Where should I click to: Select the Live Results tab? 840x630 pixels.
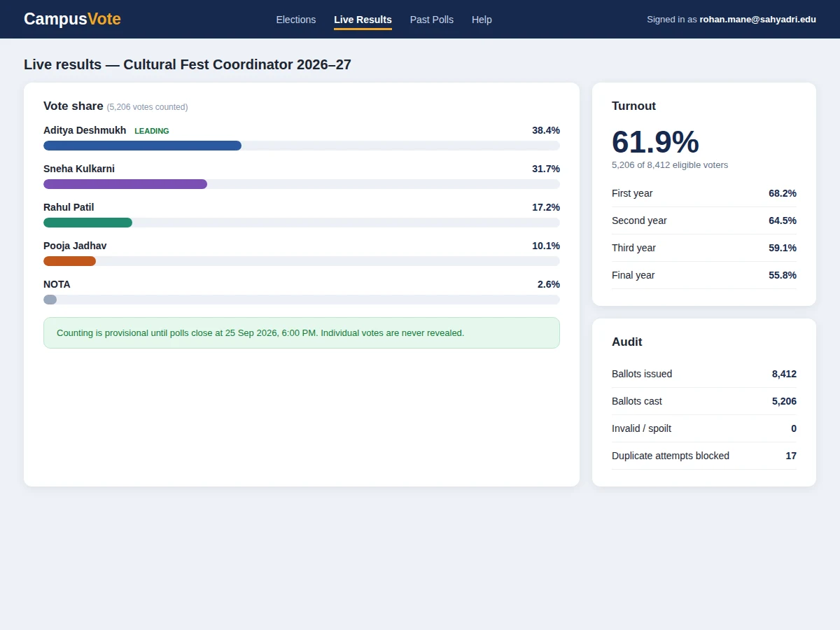[x=363, y=20]
